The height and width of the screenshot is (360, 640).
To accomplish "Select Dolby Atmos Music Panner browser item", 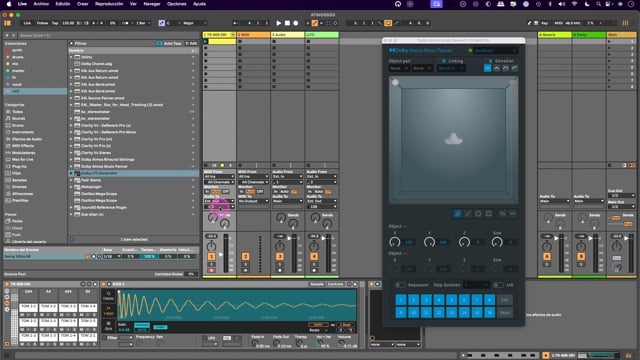I will [x=104, y=167].
